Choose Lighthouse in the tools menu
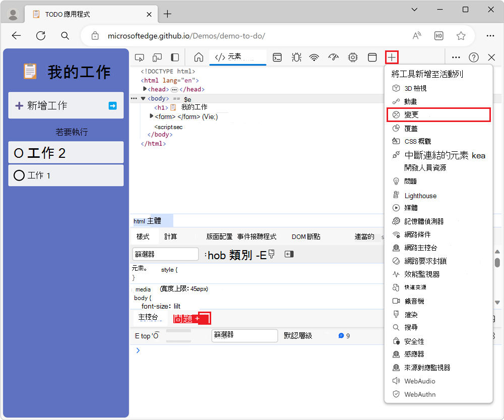 438,196
